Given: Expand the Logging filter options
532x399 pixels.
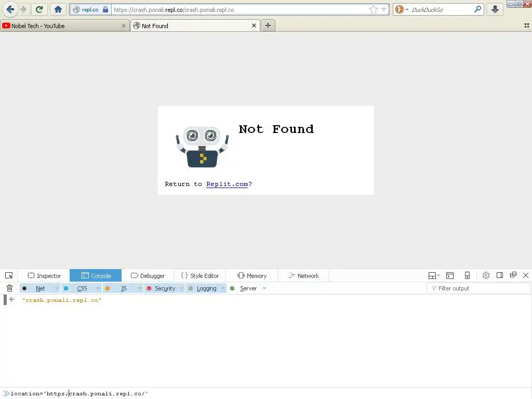Looking at the screenshot, I should click(222, 288).
